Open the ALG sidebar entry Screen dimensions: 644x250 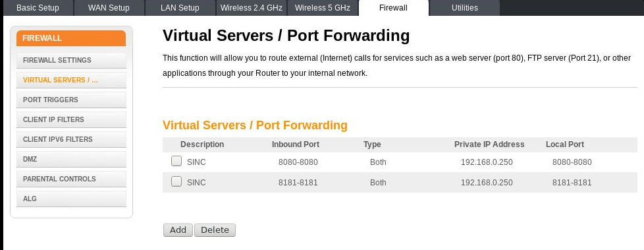point(71,199)
